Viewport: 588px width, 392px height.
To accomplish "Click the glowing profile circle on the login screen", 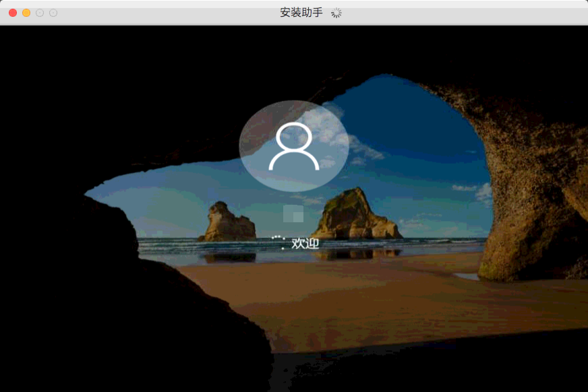I will point(293,145).
